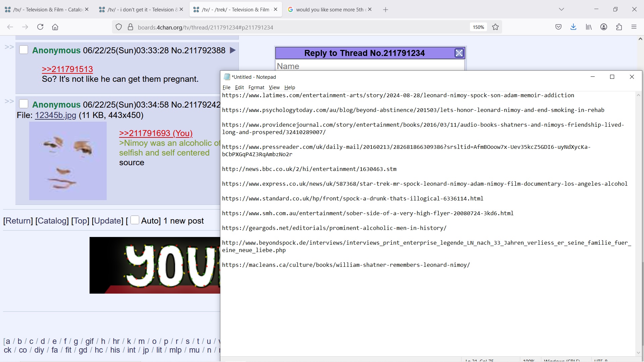Click the latimes.com URL line in Notepad
The height and width of the screenshot is (362, 644).
[x=398, y=96]
